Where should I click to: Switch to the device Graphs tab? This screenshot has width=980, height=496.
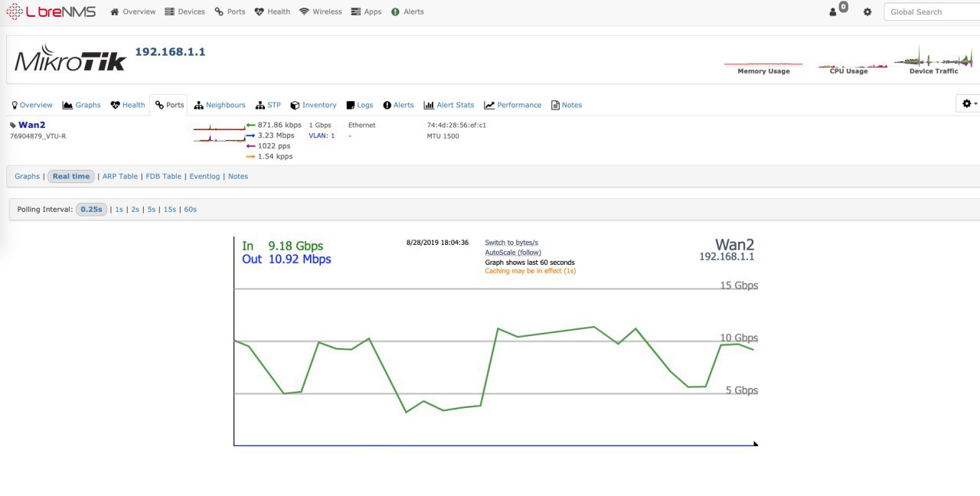(x=82, y=105)
